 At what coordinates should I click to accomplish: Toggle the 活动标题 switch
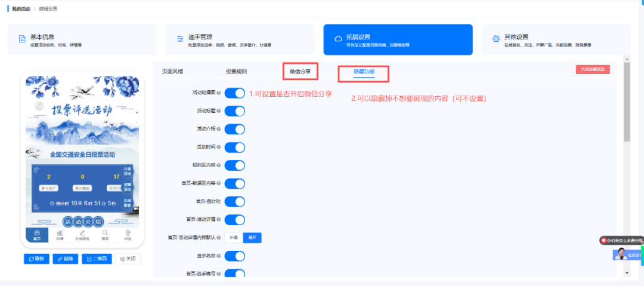tap(234, 111)
